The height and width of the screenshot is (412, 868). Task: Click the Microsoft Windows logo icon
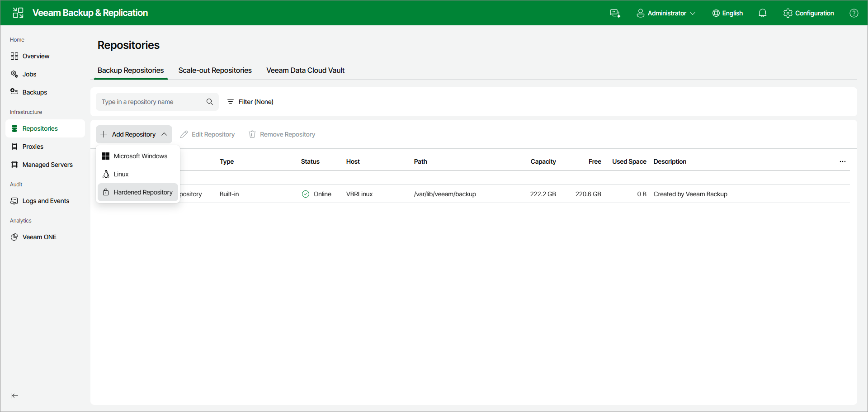(106, 156)
